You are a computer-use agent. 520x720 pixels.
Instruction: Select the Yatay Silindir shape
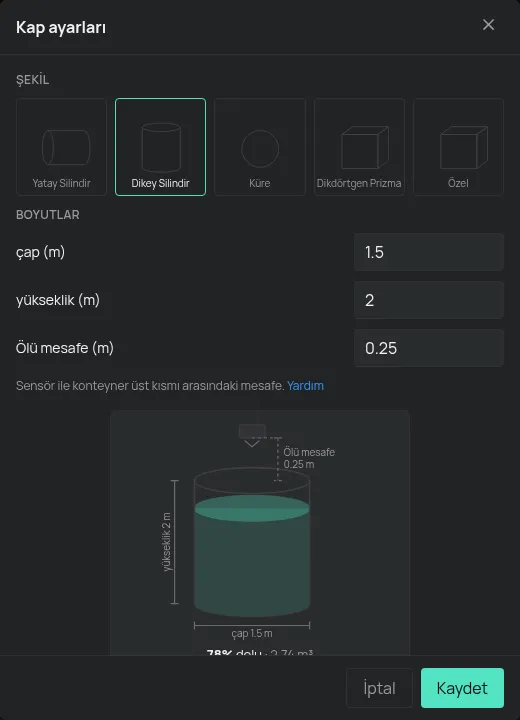click(x=62, y=147)
